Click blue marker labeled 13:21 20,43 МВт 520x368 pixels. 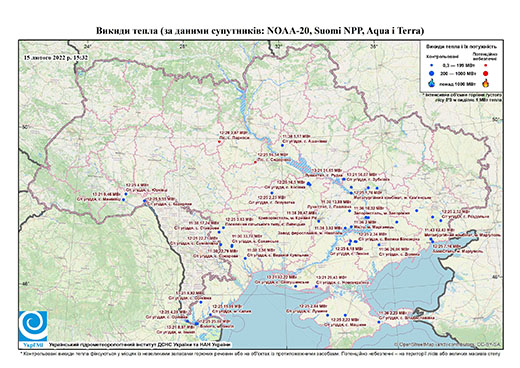click(316, 286)
